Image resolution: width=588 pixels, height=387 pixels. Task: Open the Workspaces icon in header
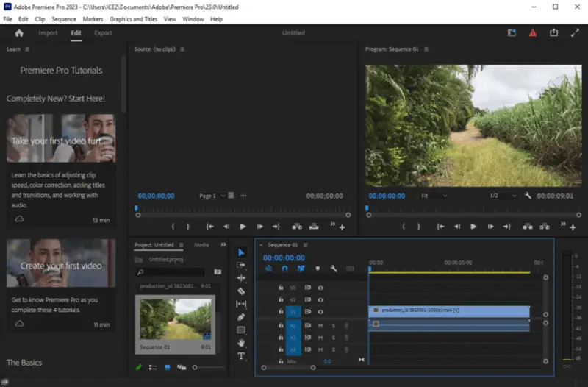tap(512, 33)
